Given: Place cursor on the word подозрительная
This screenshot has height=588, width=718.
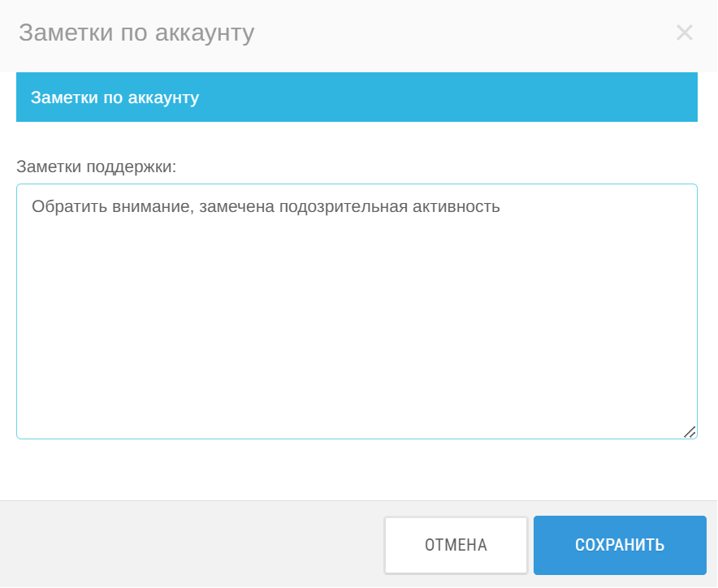Looking at the screenshot, I should (x=344, y=206).
